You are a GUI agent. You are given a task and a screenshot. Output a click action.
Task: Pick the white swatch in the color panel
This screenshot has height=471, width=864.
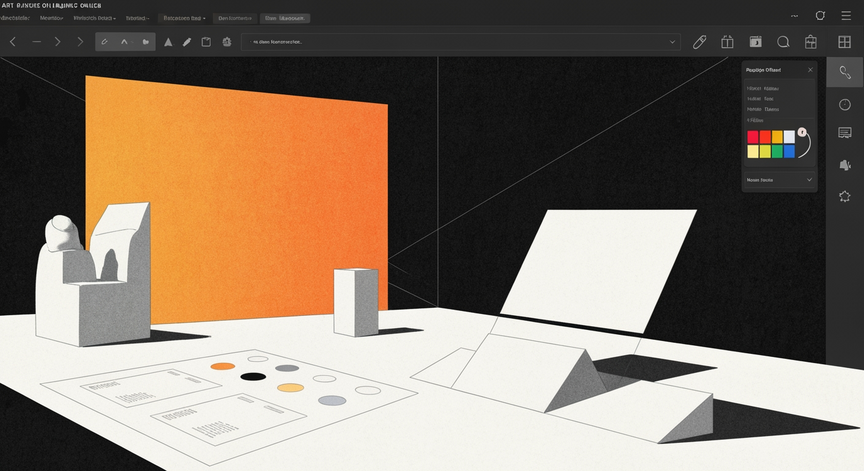tap(789, 137)
